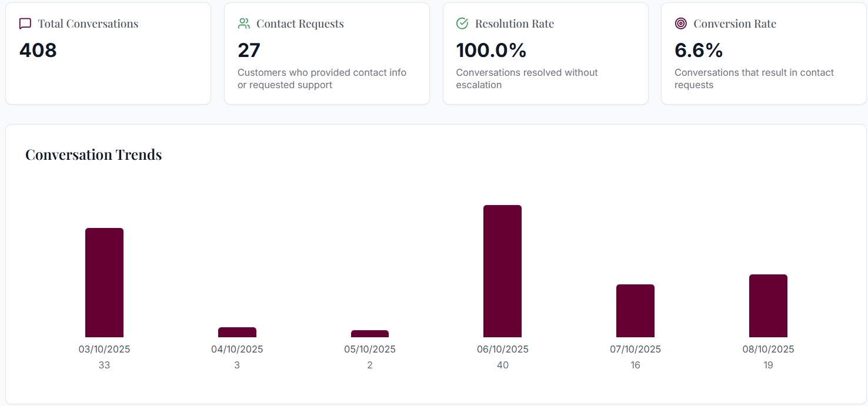Click the 07/10/2025 bar in the trends chart
The height and width of the screenshot is (406, 868).
coord(635,310)
